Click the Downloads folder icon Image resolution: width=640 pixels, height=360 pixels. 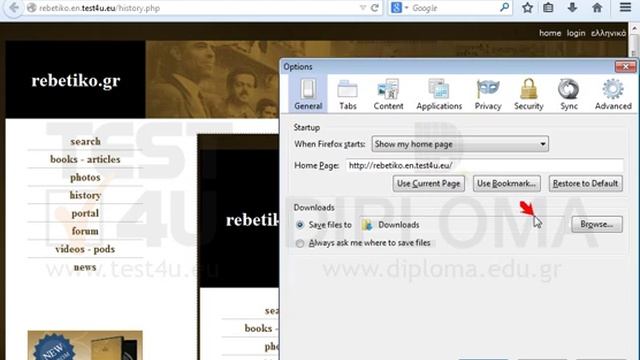[367, 224]
